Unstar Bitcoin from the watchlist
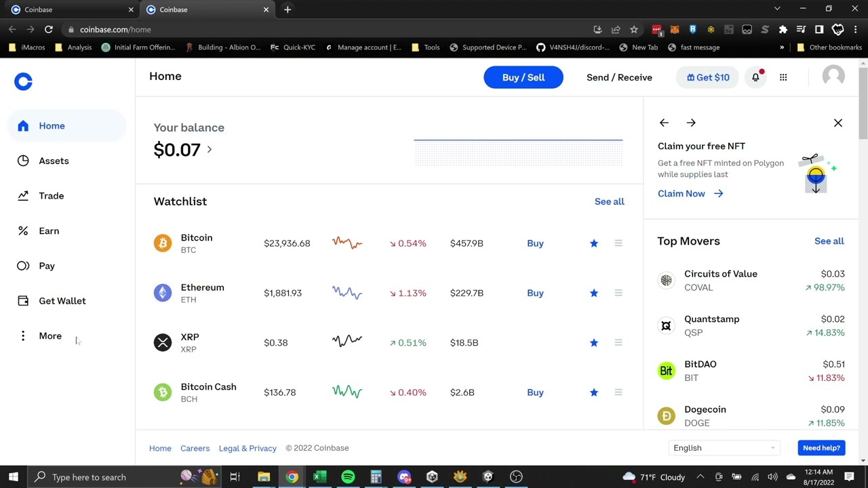 coord(594,243)
